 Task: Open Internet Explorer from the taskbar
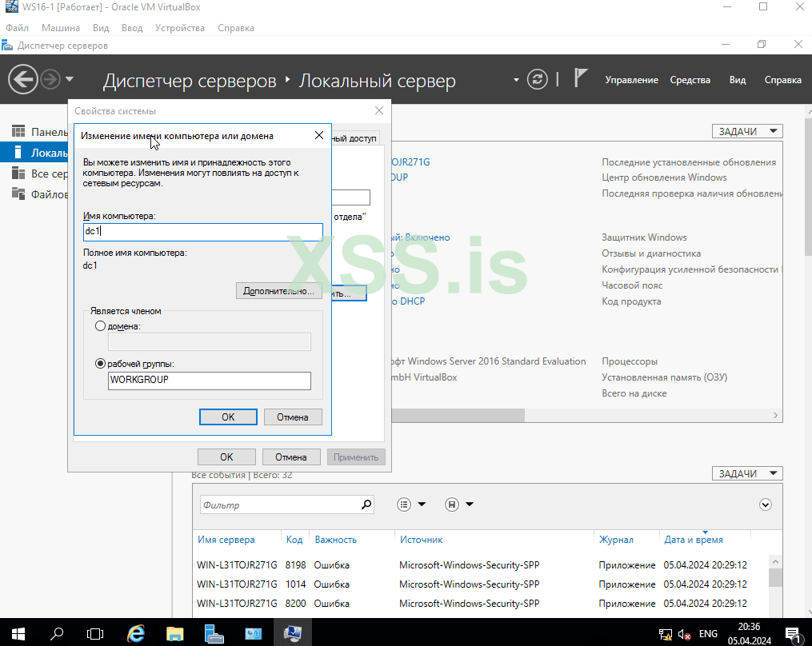(x=136, y=634)
